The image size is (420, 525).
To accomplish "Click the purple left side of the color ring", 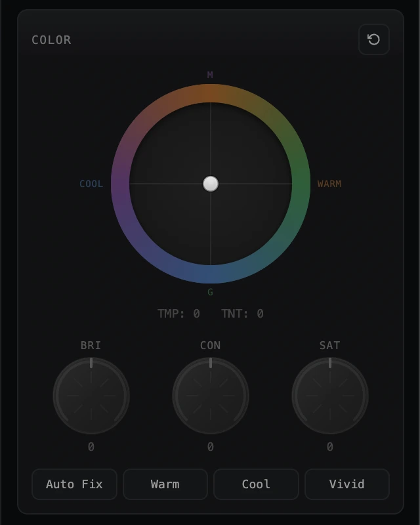I will (x=120, y=184).
